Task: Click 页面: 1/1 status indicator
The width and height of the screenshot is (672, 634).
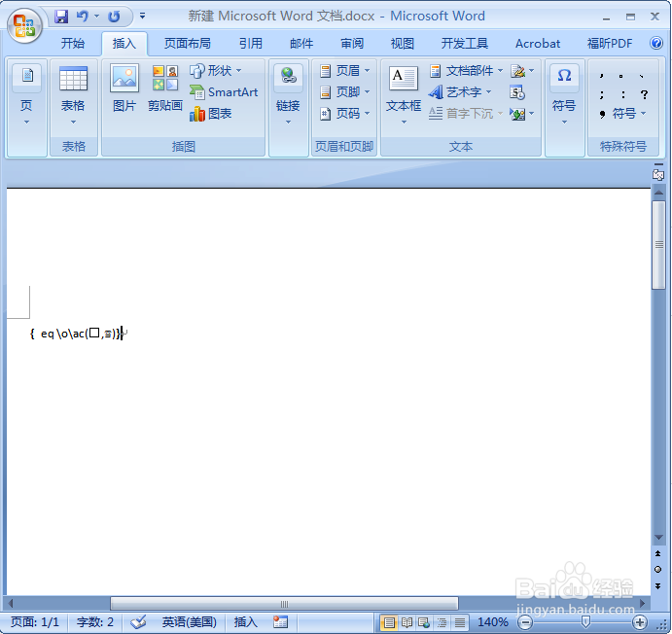Action: (35, 622)
